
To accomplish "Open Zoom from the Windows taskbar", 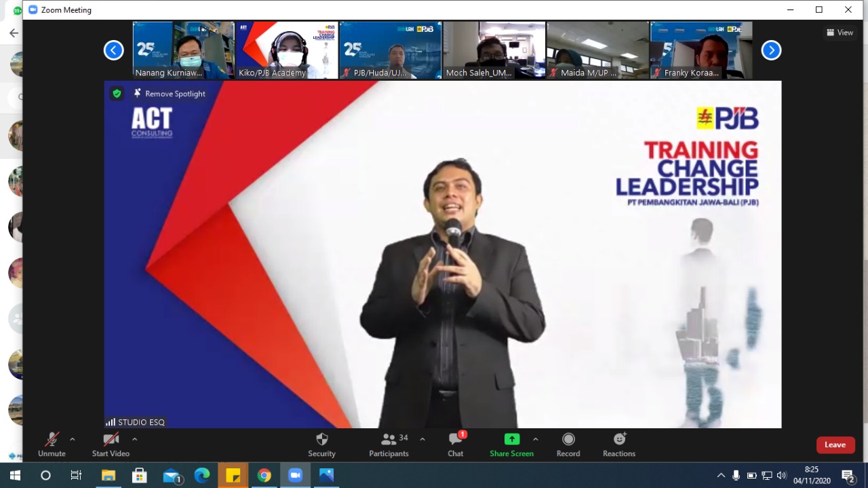I will (x=295, y=475).
